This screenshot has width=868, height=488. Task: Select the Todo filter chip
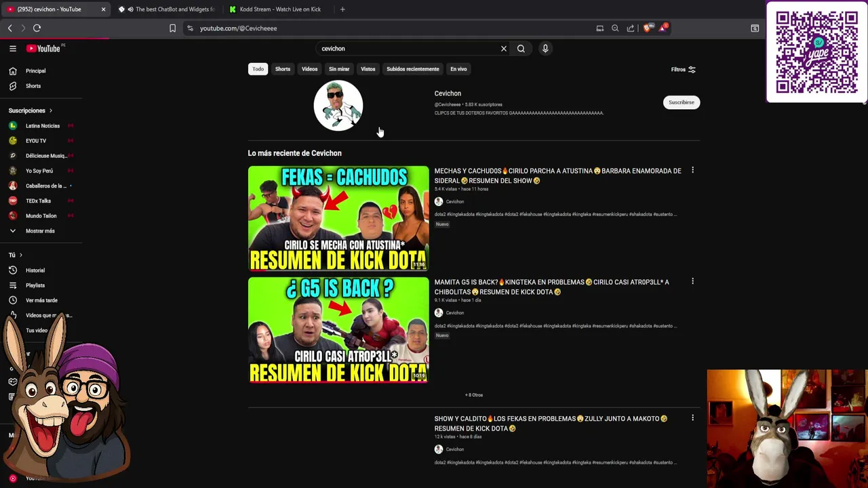click(258, 69)
